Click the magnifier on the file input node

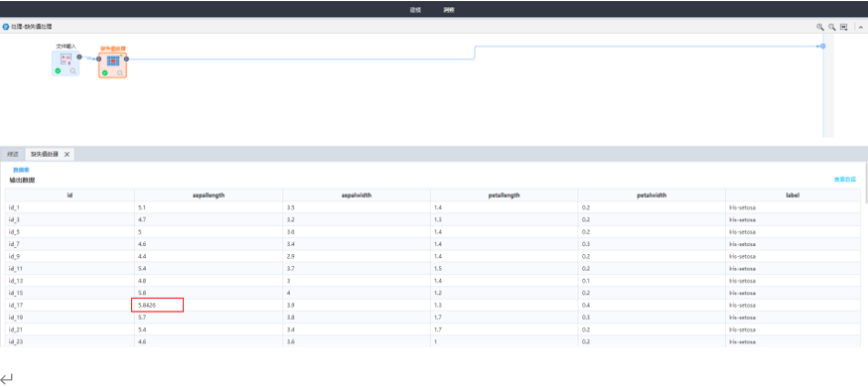pyautogui.click(x=73, y=71)
